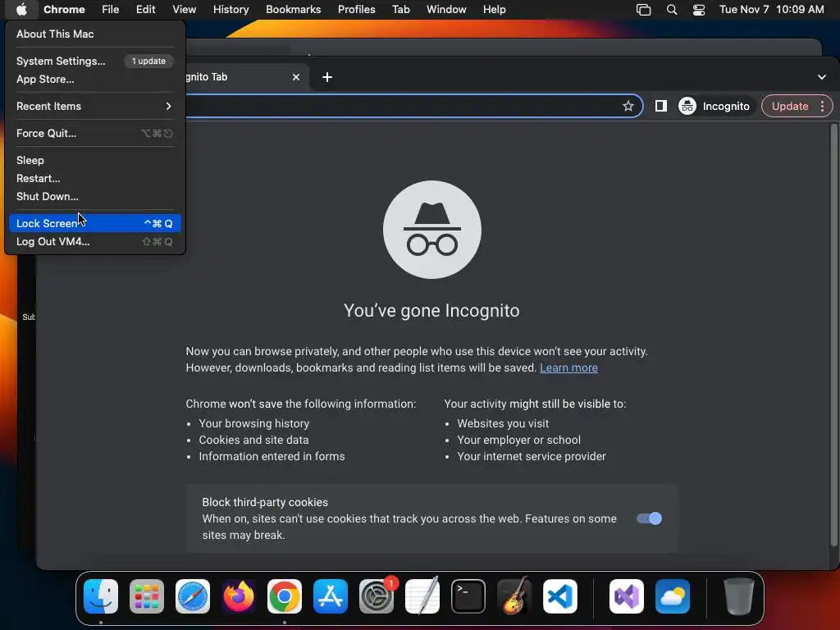Open the Chrome application menu

pos(64,10)
